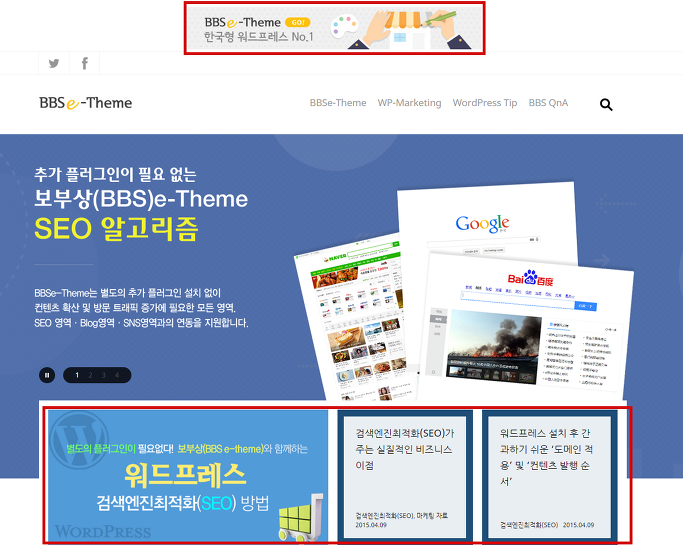Open the BBSe-Theme menu item
Viewport: 683px width, 545px height.
[338, 103]
